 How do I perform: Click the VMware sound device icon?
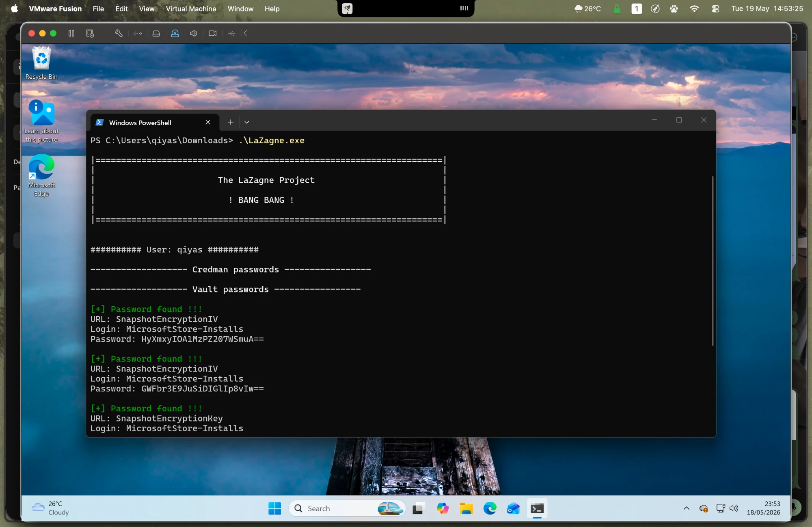coord(194,33)
